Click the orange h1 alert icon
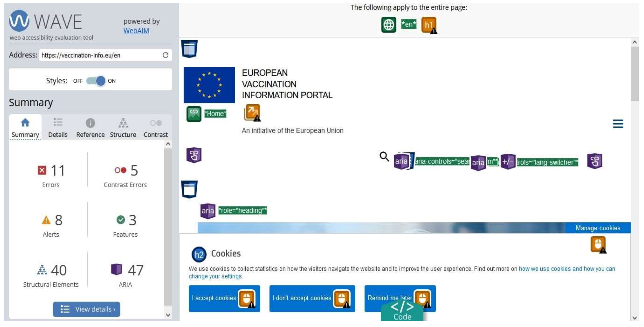The width and height of the screenshot is (644, 327). pos(428,25)
